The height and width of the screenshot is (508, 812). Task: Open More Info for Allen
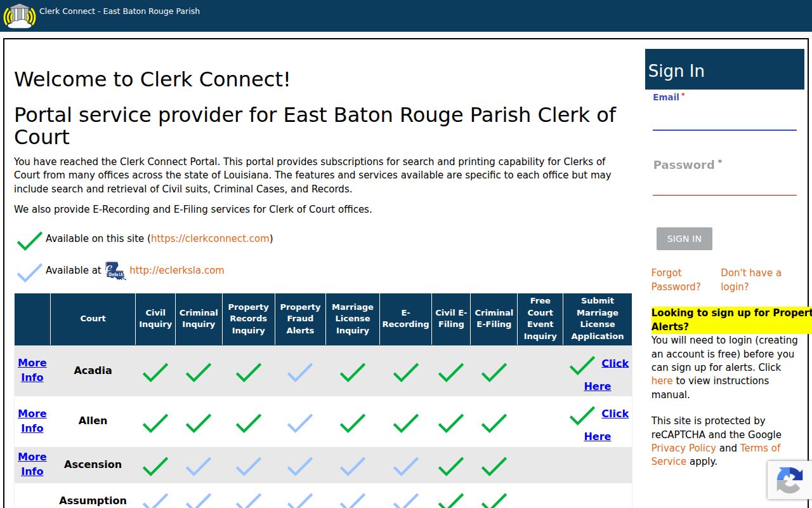pos(32,421)
